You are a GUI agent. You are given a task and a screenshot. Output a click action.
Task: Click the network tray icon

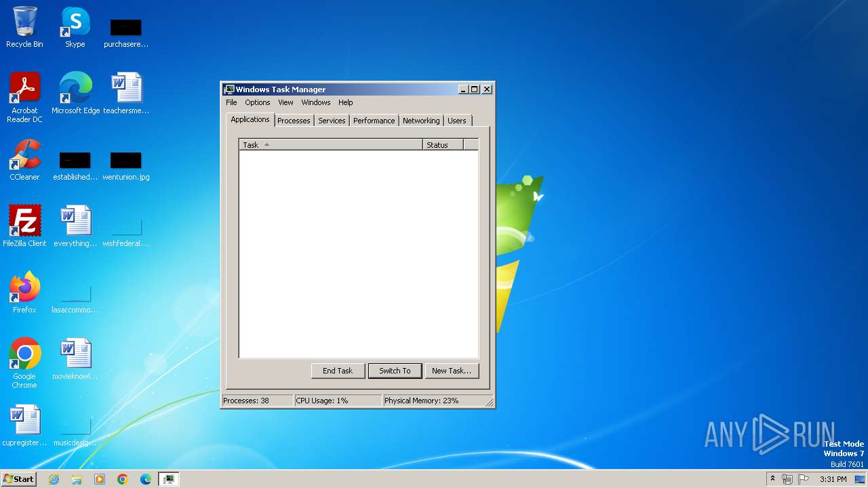(787, 479)
